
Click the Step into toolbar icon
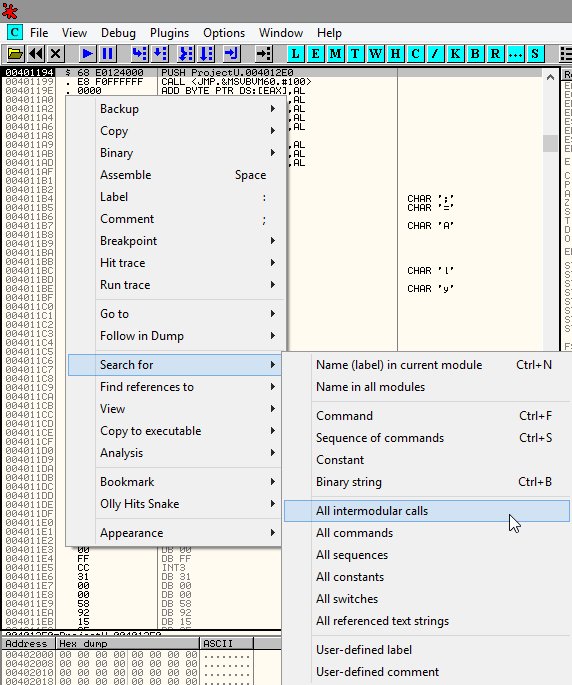pos(139,54)
